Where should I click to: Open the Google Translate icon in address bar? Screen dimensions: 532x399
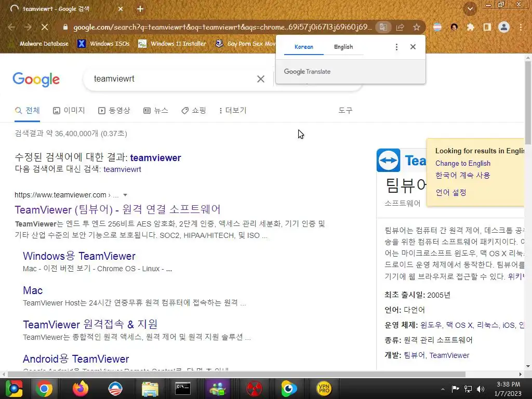click(383, 27)
